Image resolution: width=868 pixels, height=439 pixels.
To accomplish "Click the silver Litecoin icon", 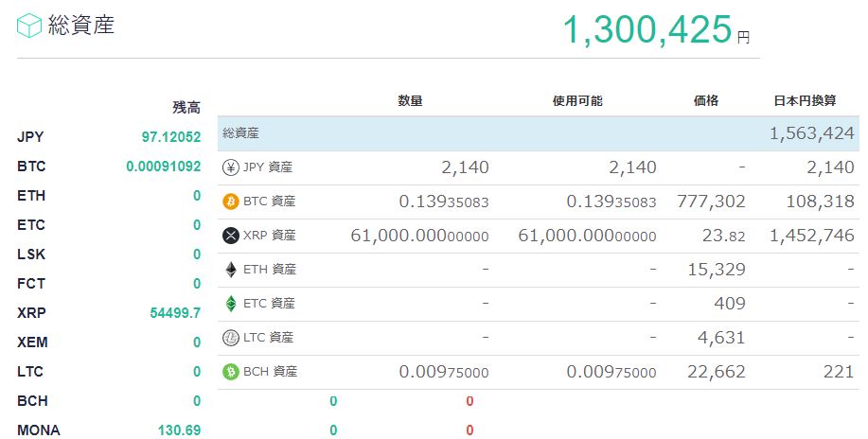I will point(230,338).
